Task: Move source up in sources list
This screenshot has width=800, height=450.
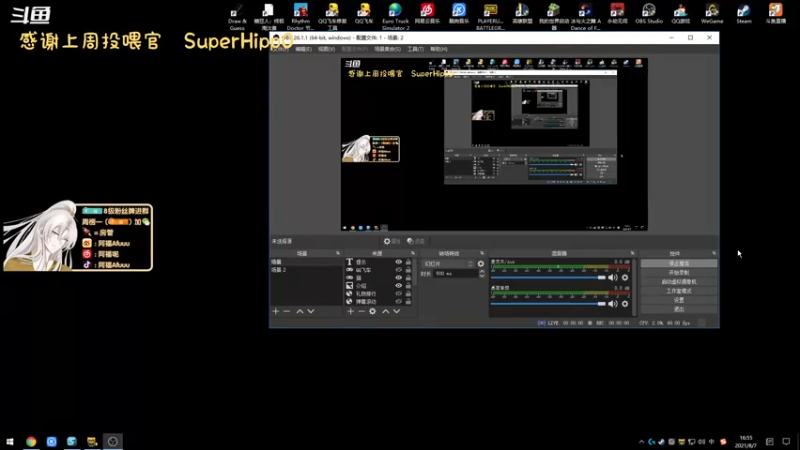Action: (386, 311)
